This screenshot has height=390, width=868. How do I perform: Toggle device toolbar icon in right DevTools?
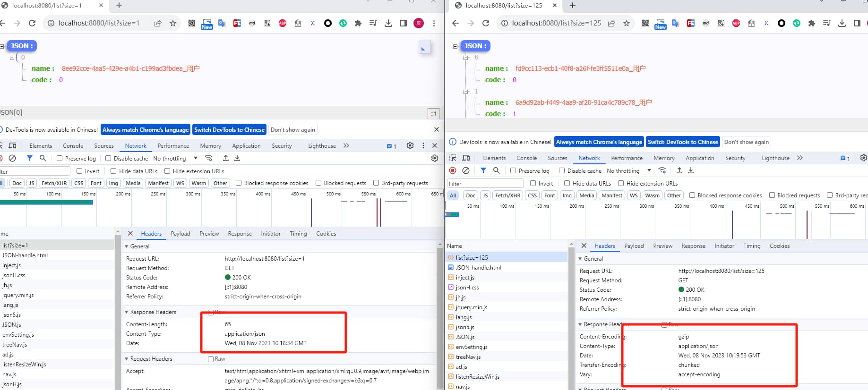point(466,158)
